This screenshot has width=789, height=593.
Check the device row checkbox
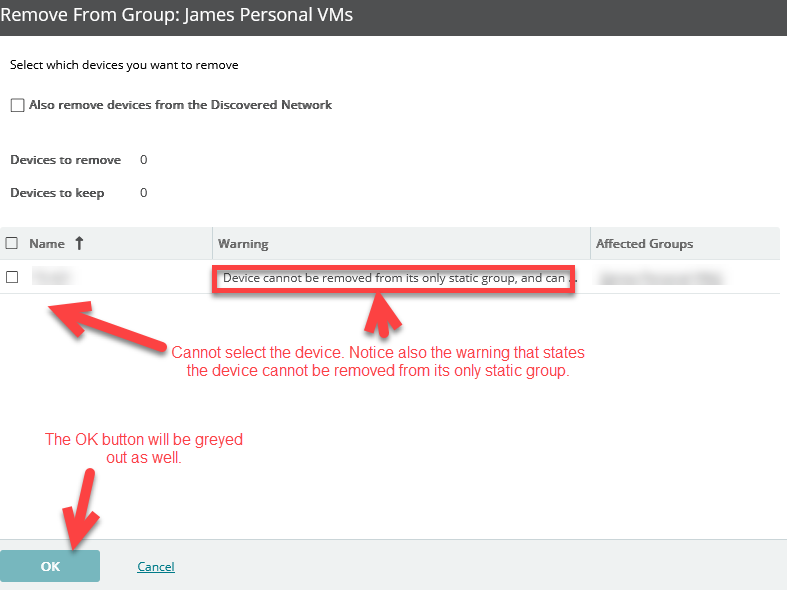[x=12, y=277]
